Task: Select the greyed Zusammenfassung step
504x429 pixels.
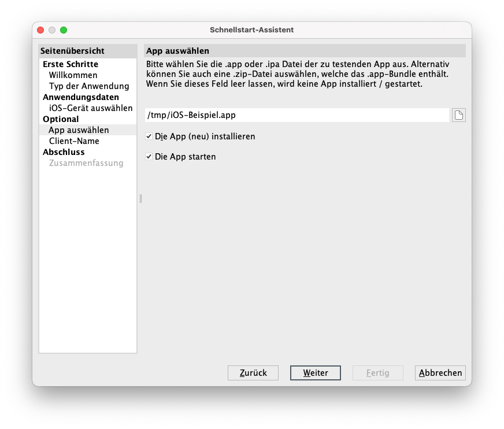Action: (x=86, y=163)
